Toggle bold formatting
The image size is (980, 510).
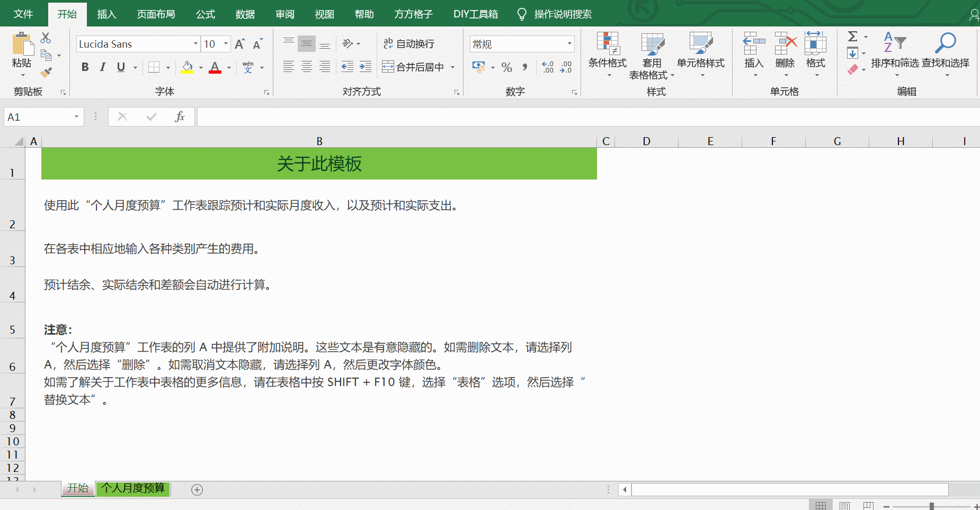[85, 67]
